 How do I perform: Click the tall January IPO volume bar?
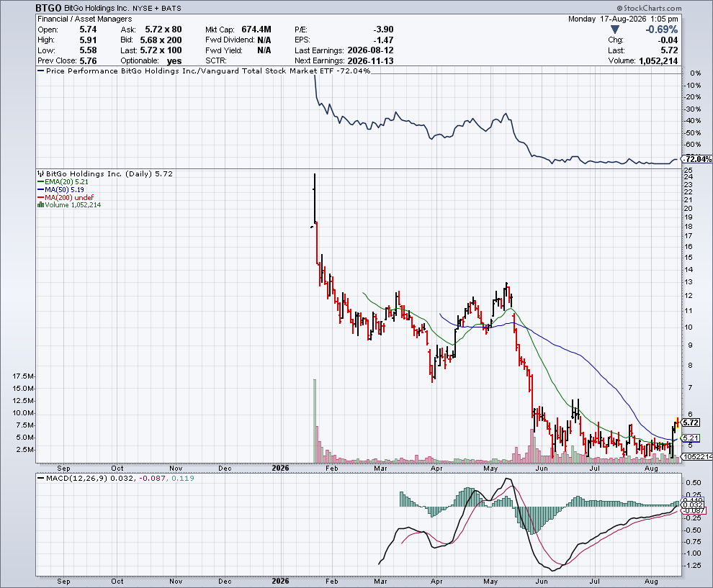click(314, 421)
